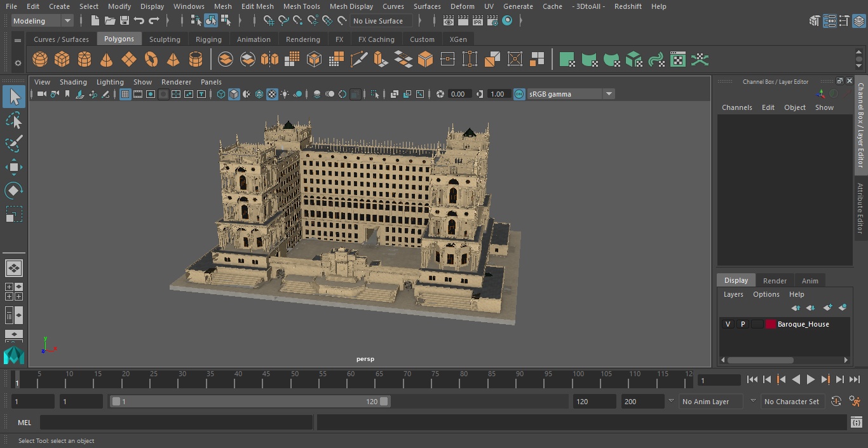Create a new scene file
Viewport: 868px width, 448px height.
click(95, 21)
